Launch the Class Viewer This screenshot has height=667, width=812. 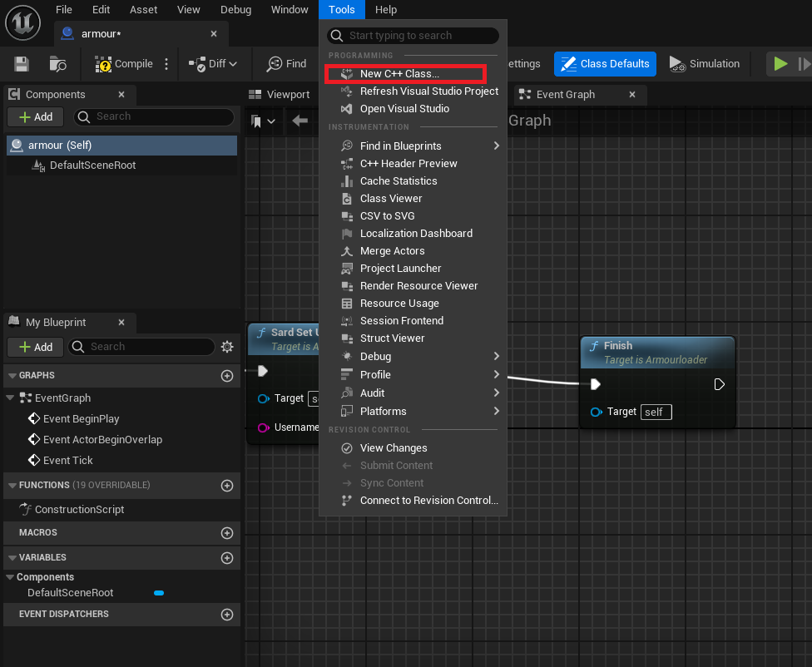[x=413, y=199]
